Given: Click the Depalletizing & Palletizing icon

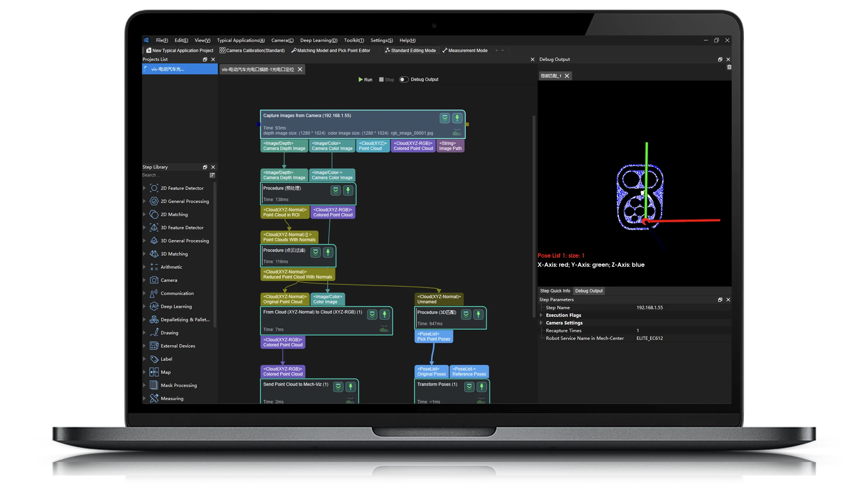Looking at the screenshot, I should (x=154, y=319).
